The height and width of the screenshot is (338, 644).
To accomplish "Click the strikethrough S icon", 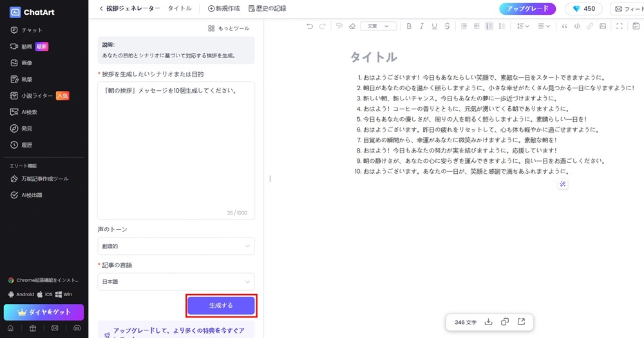I will coord(448,26).
